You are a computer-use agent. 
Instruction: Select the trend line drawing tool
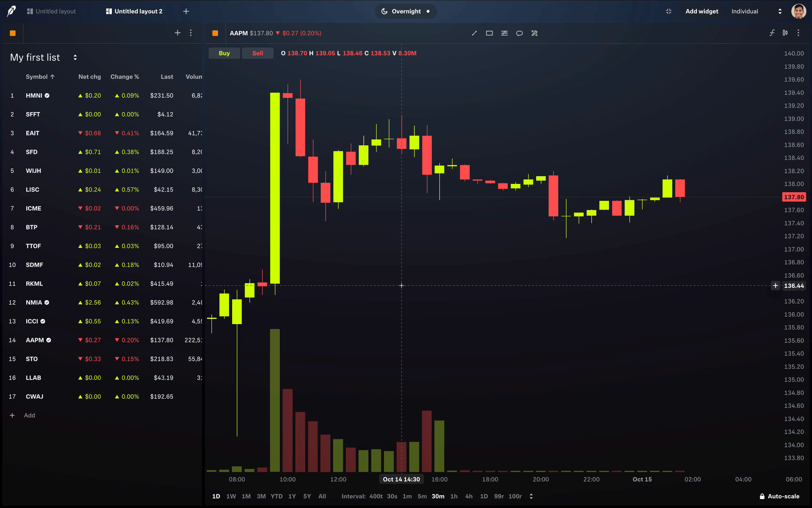(474, 33)
